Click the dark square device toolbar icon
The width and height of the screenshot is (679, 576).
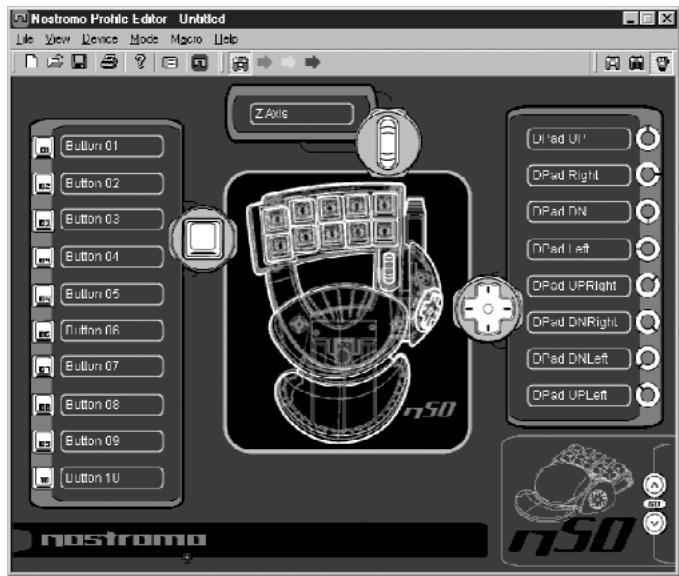(x=200, y=63)
